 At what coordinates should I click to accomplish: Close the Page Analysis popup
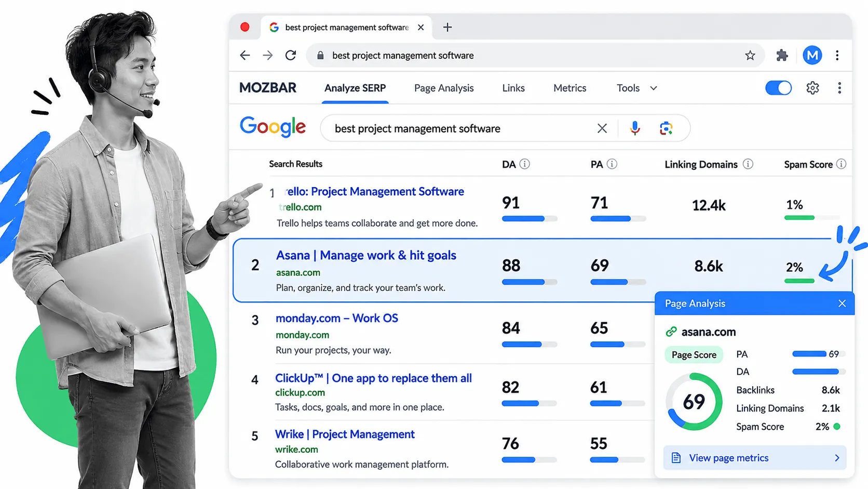842,303
